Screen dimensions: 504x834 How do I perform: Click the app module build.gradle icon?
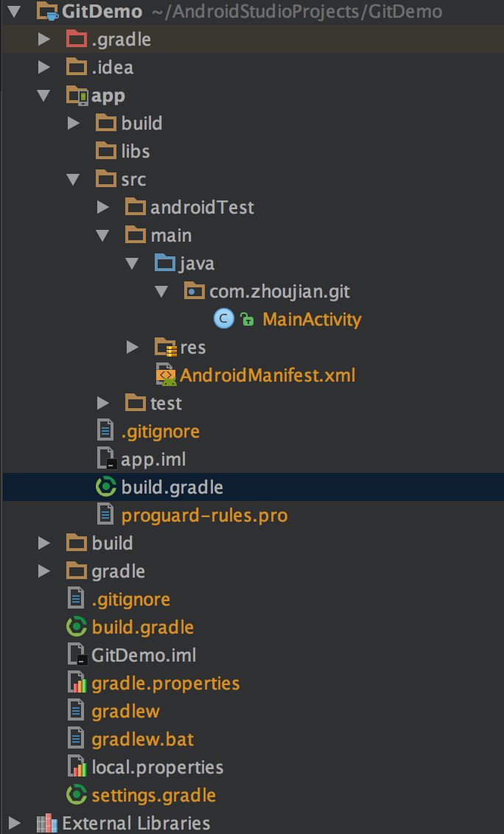coord(107,487)
